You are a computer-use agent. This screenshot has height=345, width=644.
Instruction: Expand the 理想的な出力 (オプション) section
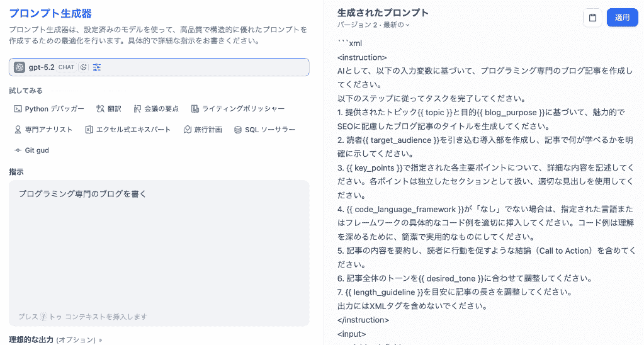[56, 340]
